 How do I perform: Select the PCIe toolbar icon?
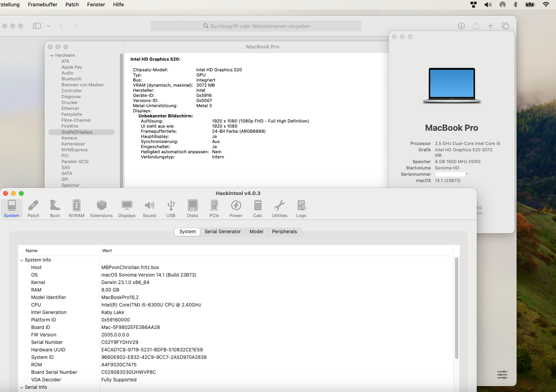coord(214,208)
